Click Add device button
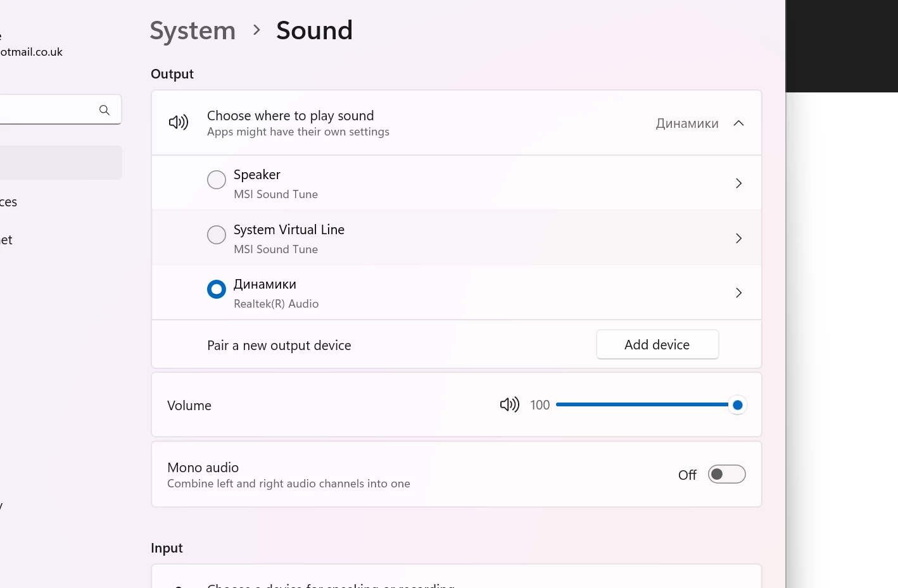 click(657, 345)
